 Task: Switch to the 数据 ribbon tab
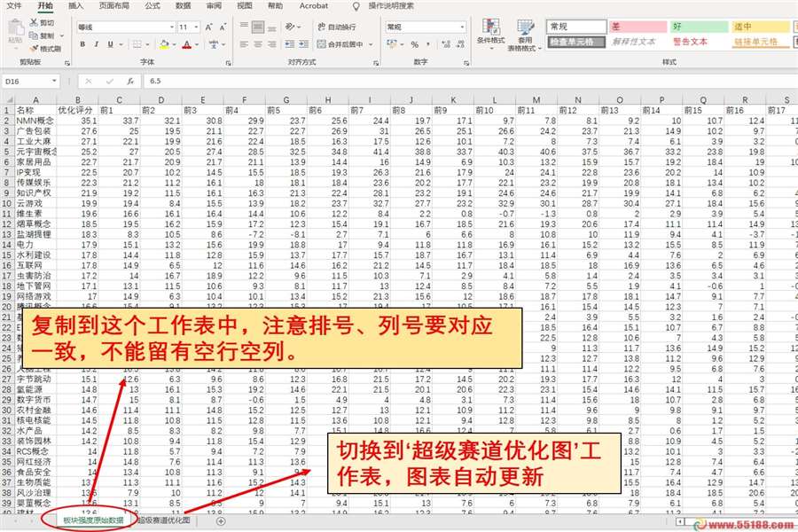coord(182,6)
